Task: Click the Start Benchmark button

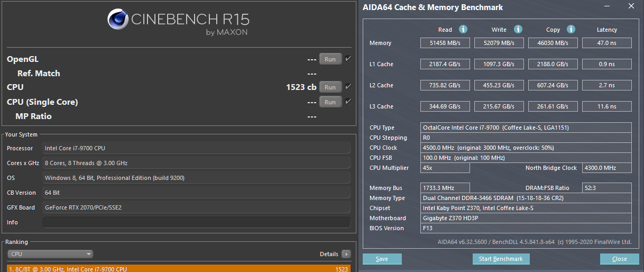Action: [500, 259]
